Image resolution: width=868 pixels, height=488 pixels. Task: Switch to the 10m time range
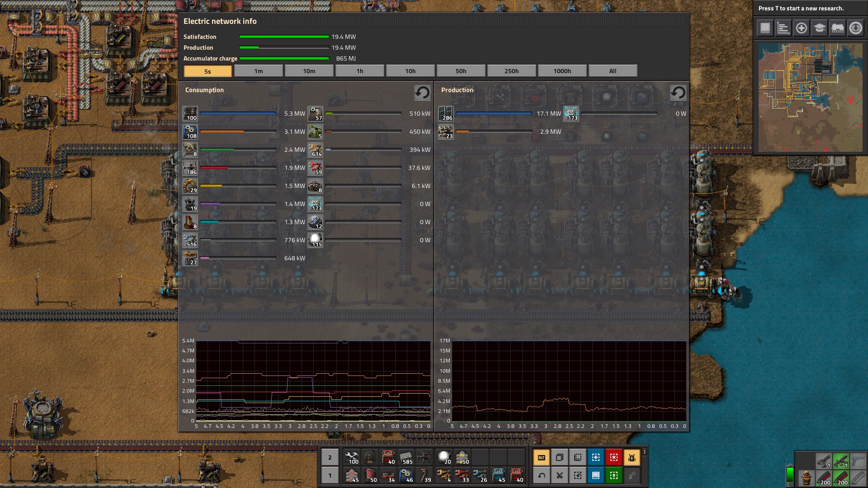(309, 71)
